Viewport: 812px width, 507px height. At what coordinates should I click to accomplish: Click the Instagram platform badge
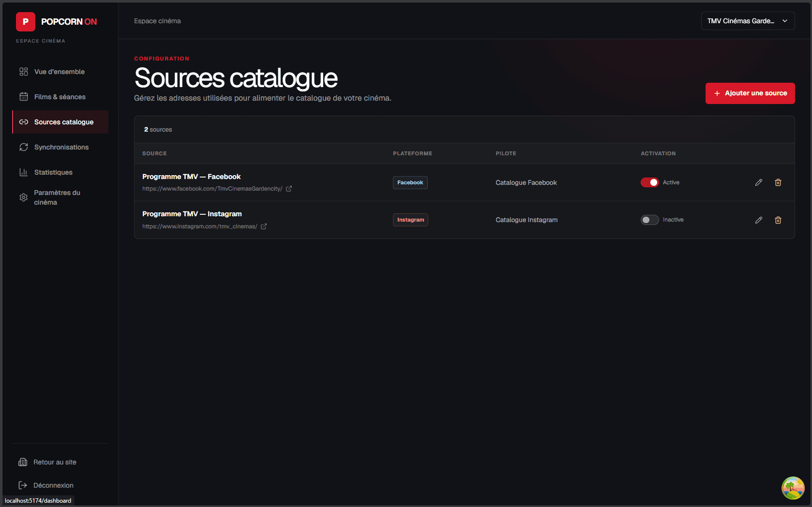click(x=410, y=220)
